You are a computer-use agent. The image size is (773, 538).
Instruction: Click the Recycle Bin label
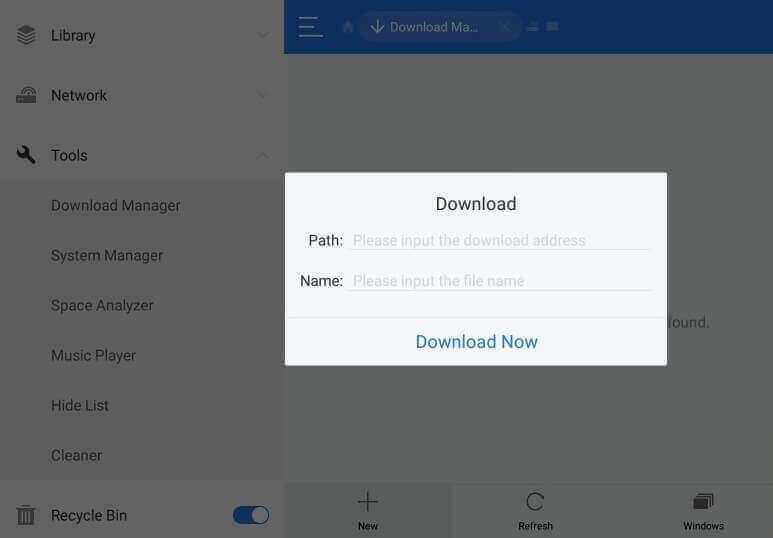click(89, 515)
